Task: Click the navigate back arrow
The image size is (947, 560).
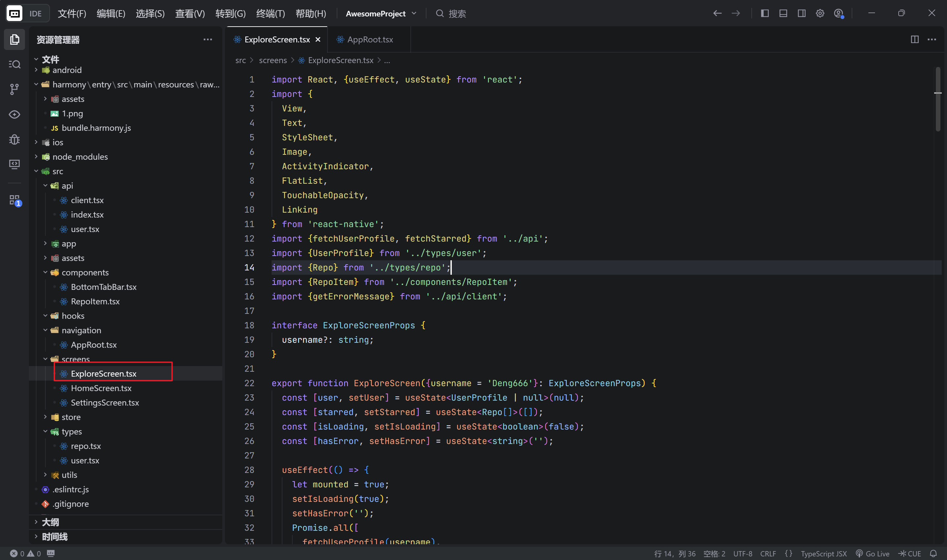Action: click(717, 13)
